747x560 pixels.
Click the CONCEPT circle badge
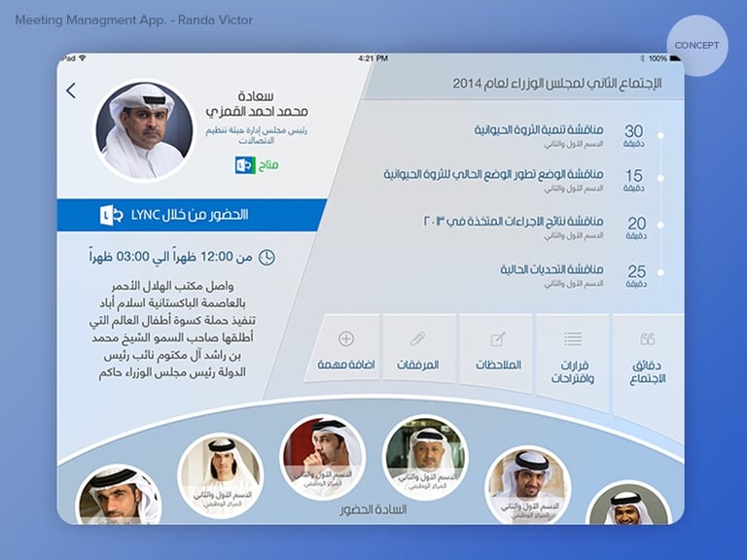click(x=697, y=46)
